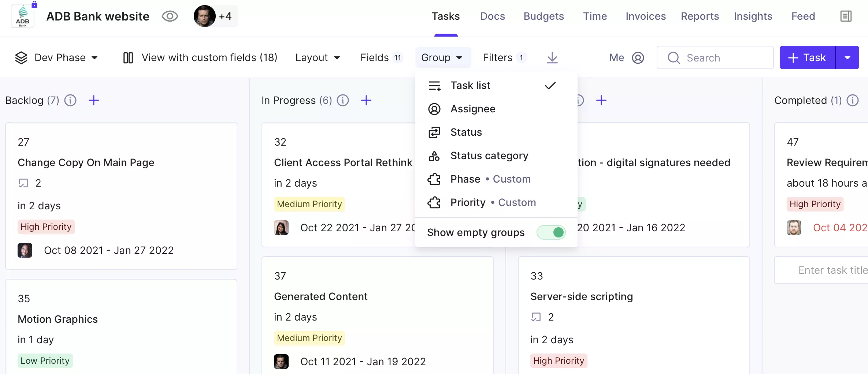Switch to the Tasks tab
Screen dimensions: 868x374
click(446, 16)
